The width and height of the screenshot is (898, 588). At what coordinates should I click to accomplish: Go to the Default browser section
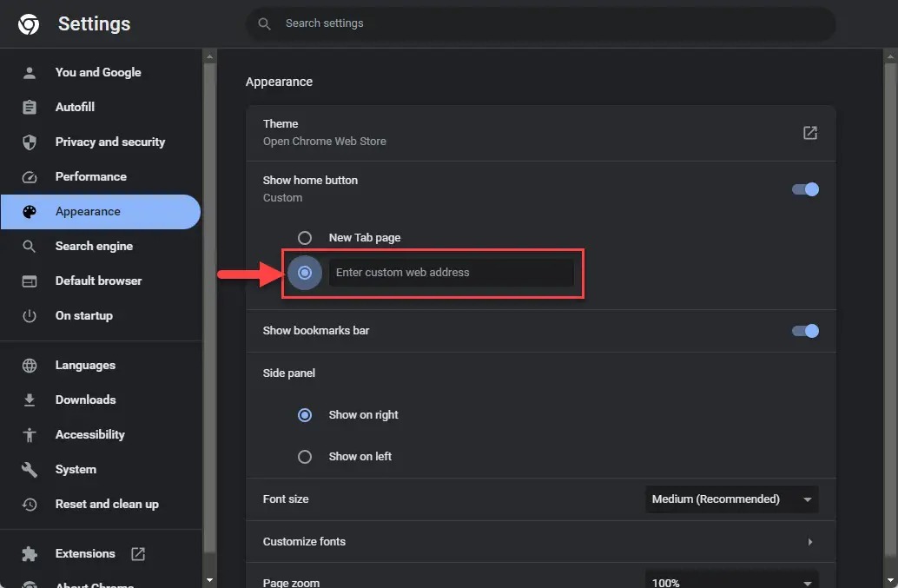98,281
